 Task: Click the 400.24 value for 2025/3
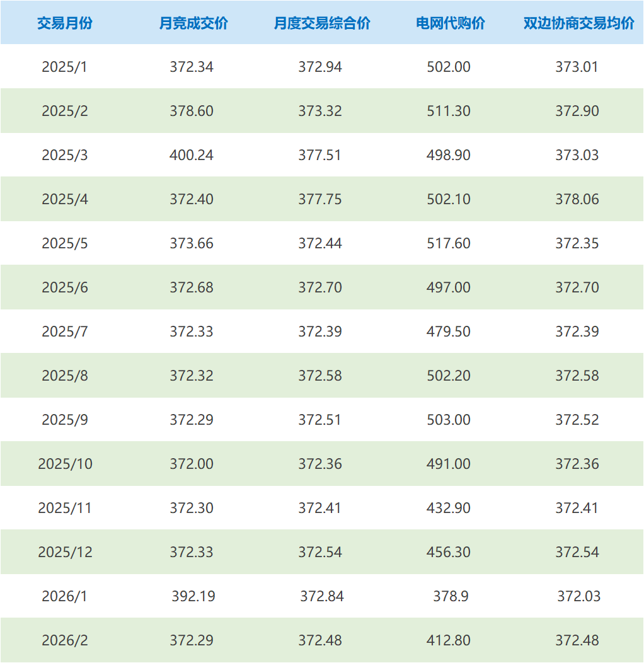[192, 155]
